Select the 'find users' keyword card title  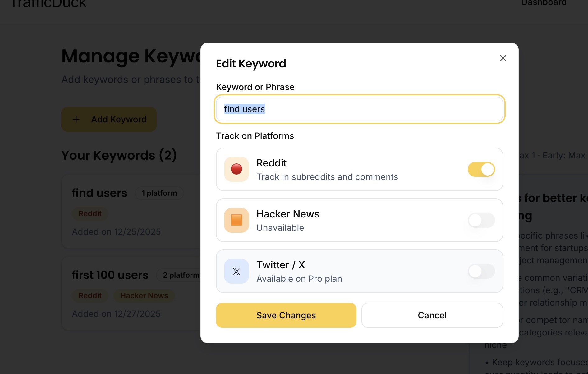point(99,193)
